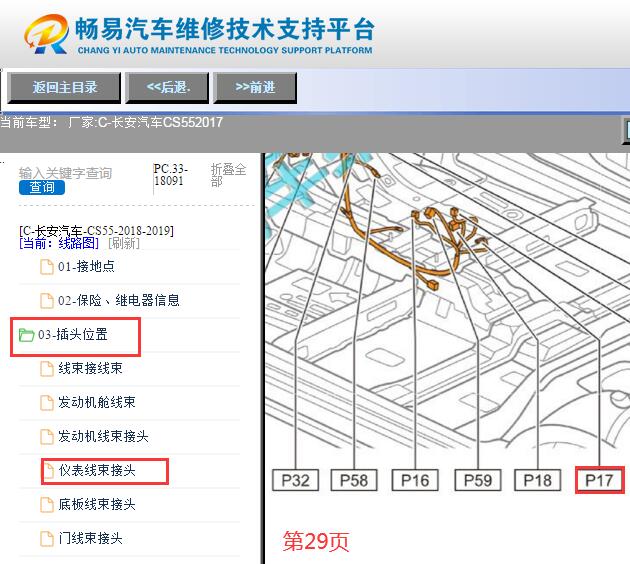Click 折叠全部 to collapse the tree
Viewport: 630px width, 564px height.
tap(228, 175)
